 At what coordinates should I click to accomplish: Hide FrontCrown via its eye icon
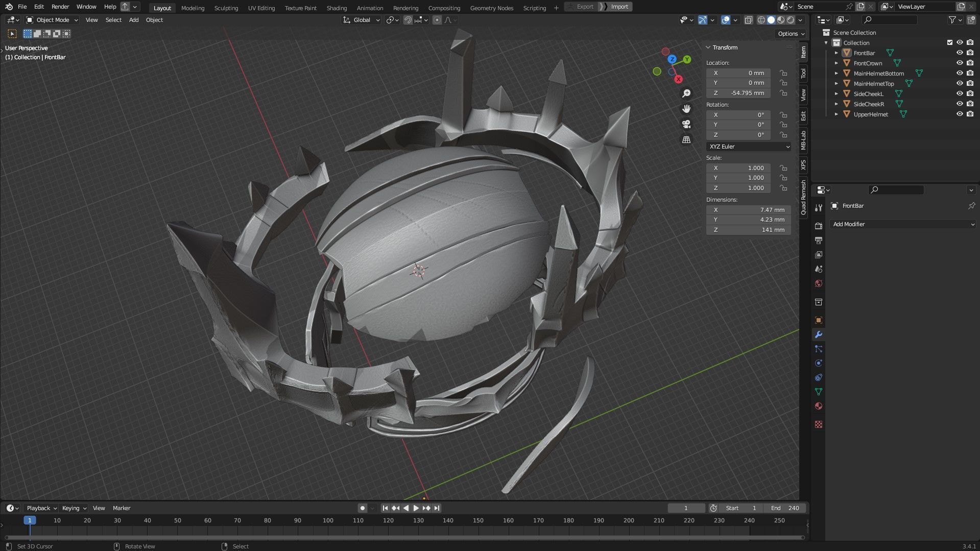[960, 63]
